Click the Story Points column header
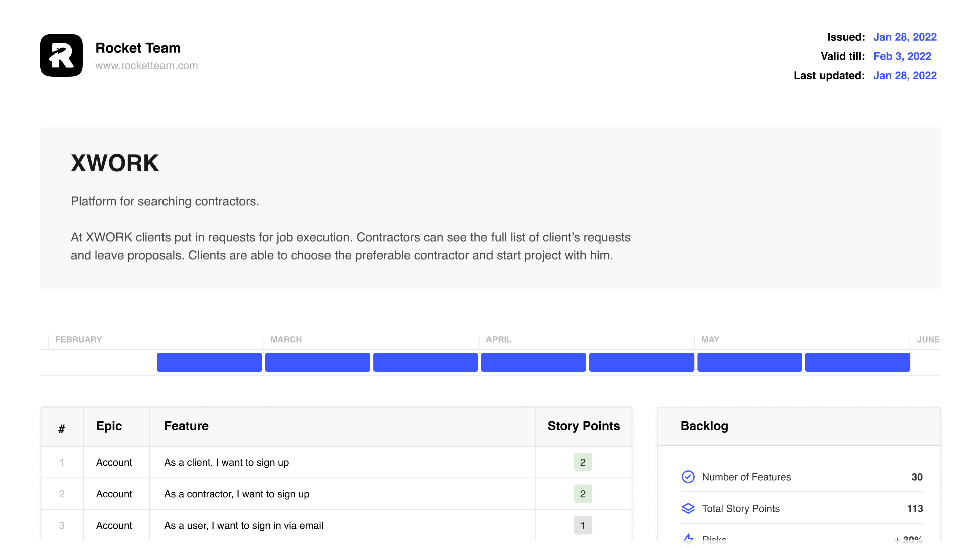This screenshot has width=980, height=548. [583, 426]
